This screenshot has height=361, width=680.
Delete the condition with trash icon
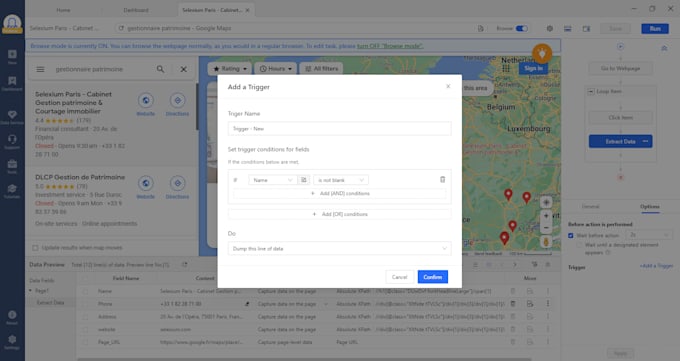click(442, 179)
